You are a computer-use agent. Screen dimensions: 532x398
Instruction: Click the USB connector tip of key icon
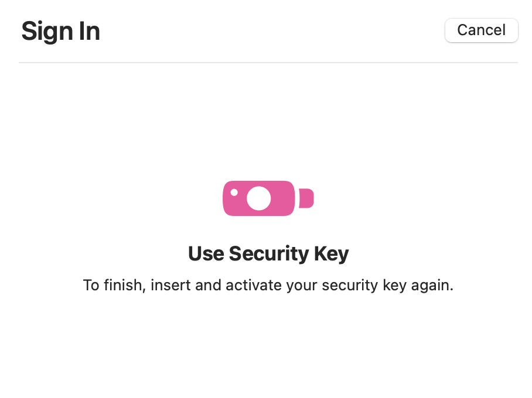pyautogui.click(x=306, y=198)
